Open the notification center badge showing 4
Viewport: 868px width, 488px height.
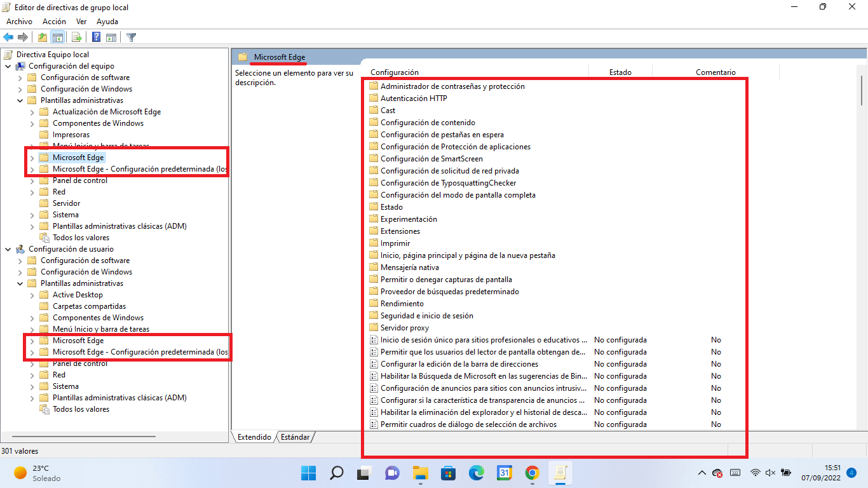pos(851,473)
